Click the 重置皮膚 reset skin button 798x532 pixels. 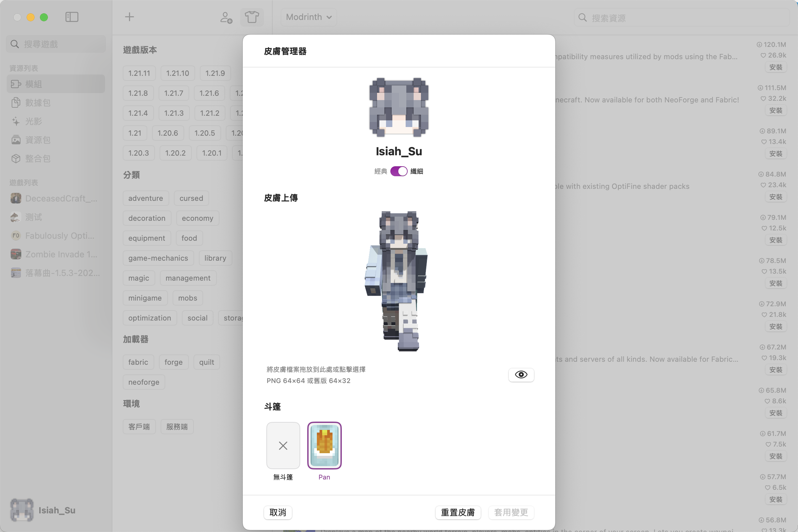[458, 512]
